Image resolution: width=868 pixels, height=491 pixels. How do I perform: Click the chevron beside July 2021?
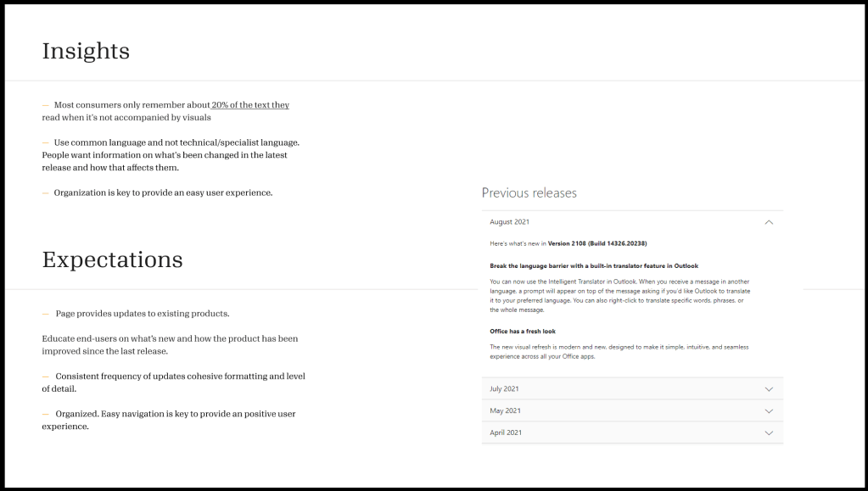(x=769, y=389)
